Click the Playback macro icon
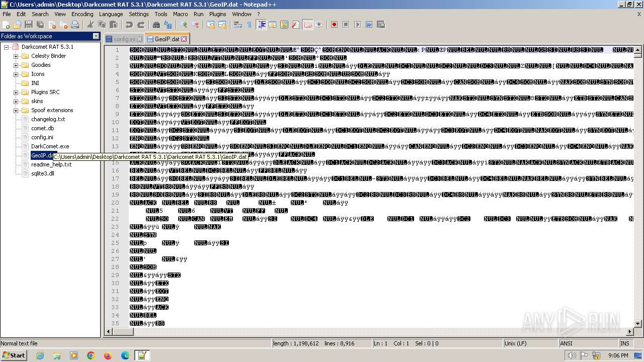Image resolution: width=644 pixels, height=362 pixels. pyautogui.click(x=357, y=25)
